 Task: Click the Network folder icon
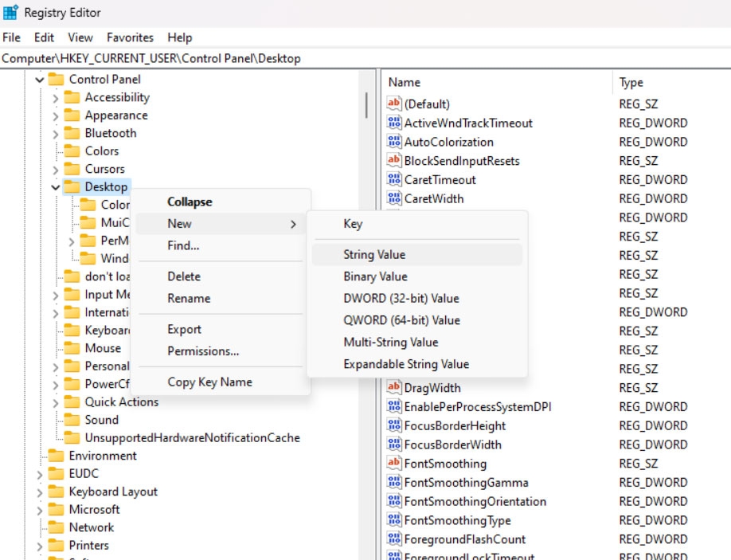pos(56,527)
